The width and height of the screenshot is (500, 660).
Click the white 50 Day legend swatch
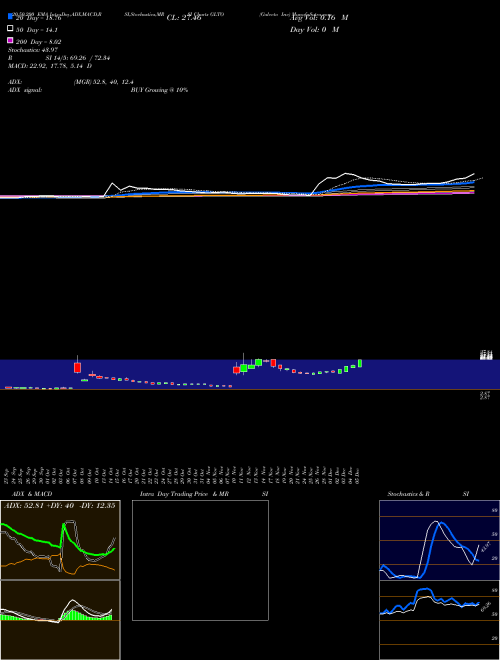pos(10,29)
